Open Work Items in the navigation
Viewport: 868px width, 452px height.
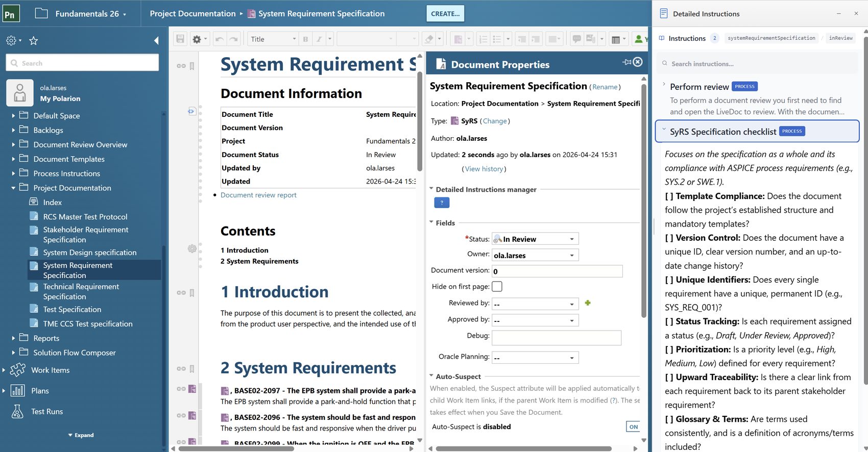pos(50,370)
